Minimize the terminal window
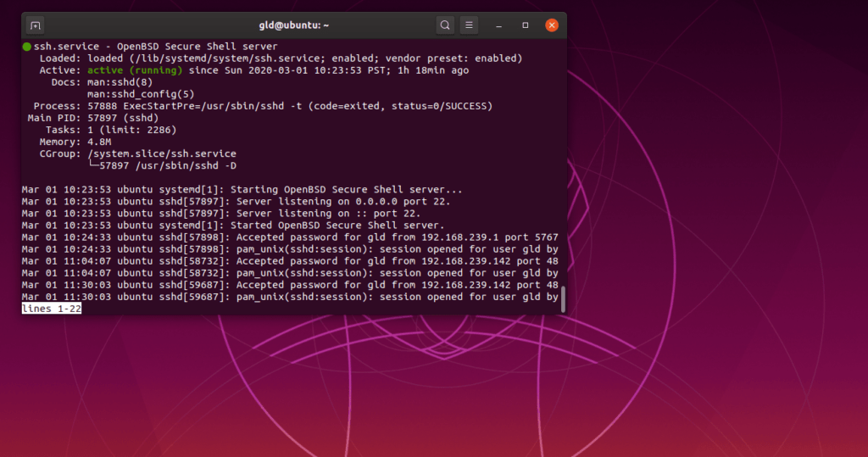Viewport: 868px width, 457px height. 498,25
